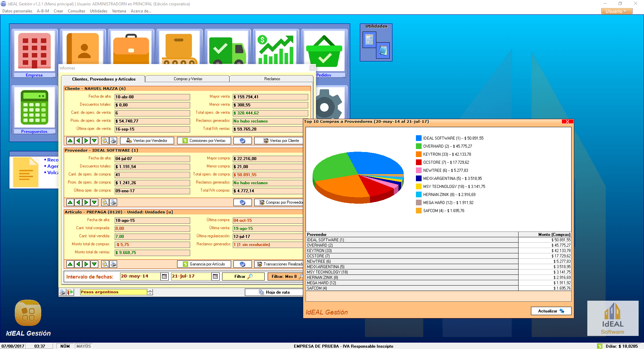Image resolution: width=644 pixels, height=349 pixels.
Task: Open the Usuario dropdown menu
Action: tap(616, 11)
